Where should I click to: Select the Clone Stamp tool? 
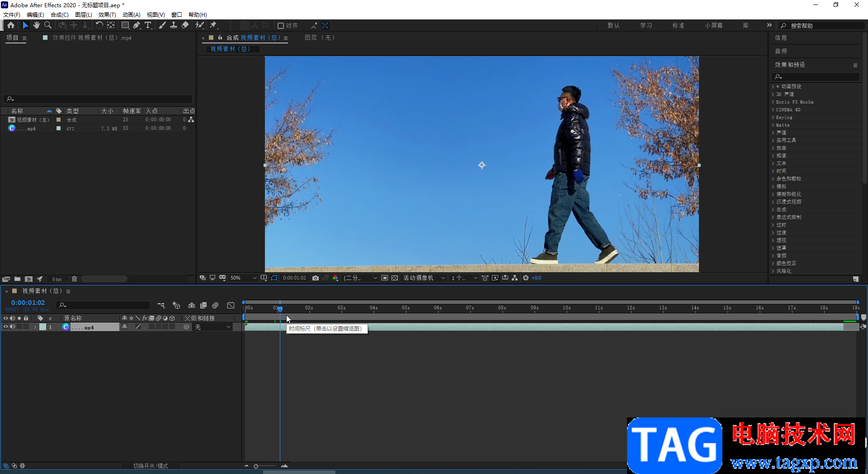(173, 25)
